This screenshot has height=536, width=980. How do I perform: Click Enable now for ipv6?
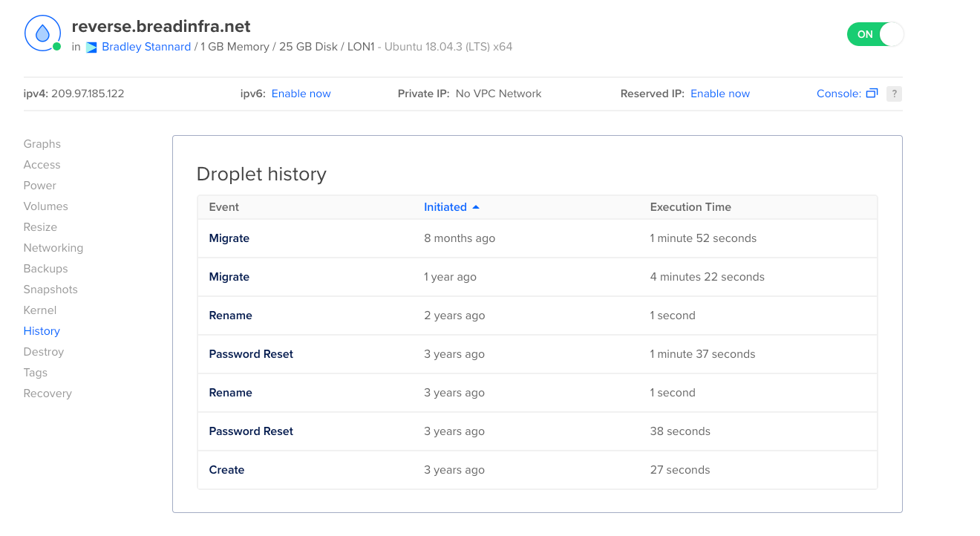301,94
